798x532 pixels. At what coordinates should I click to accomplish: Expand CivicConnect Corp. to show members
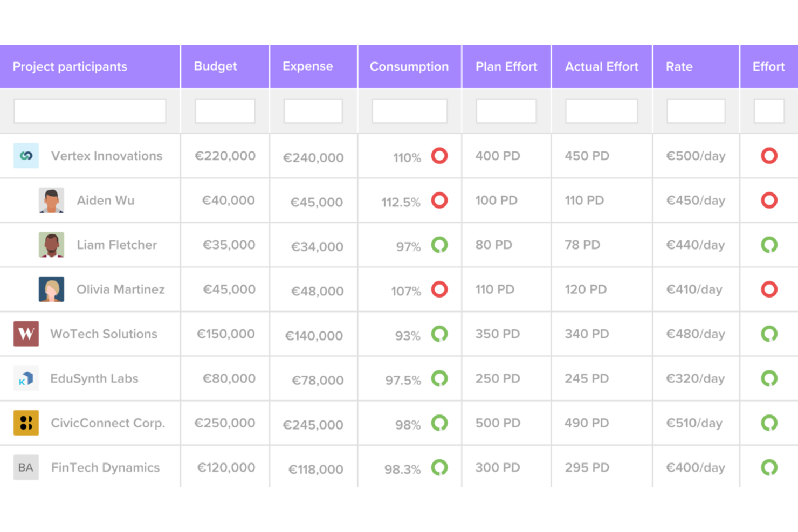tap(107, 423)
